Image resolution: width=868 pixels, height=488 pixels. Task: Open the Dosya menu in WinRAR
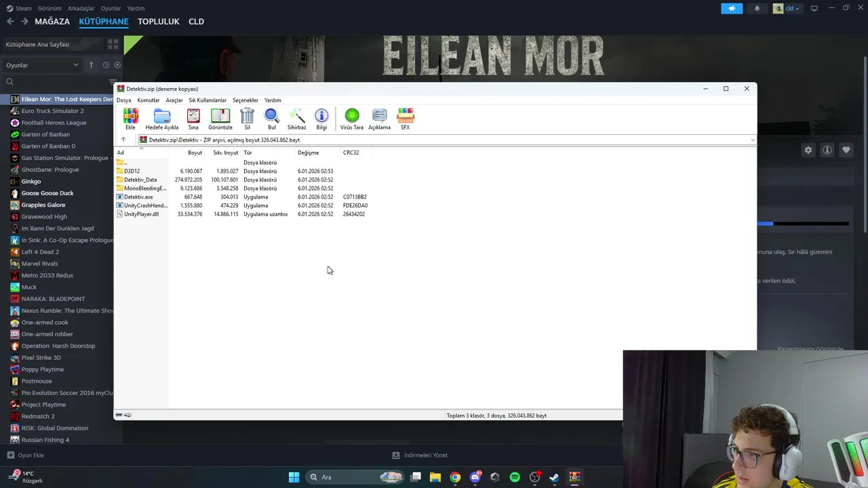pos(123,100)
